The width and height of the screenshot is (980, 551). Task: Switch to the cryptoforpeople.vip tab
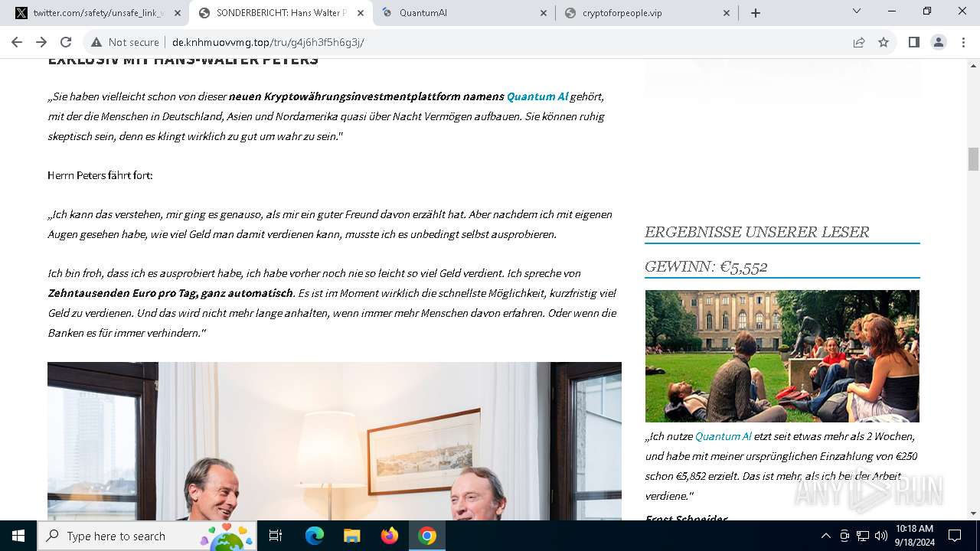[648, 13]
